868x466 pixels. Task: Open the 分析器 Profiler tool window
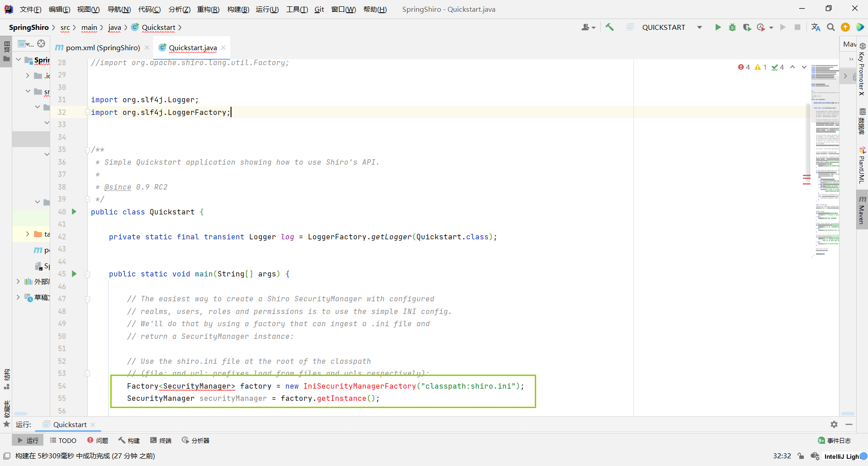(195, 440)
